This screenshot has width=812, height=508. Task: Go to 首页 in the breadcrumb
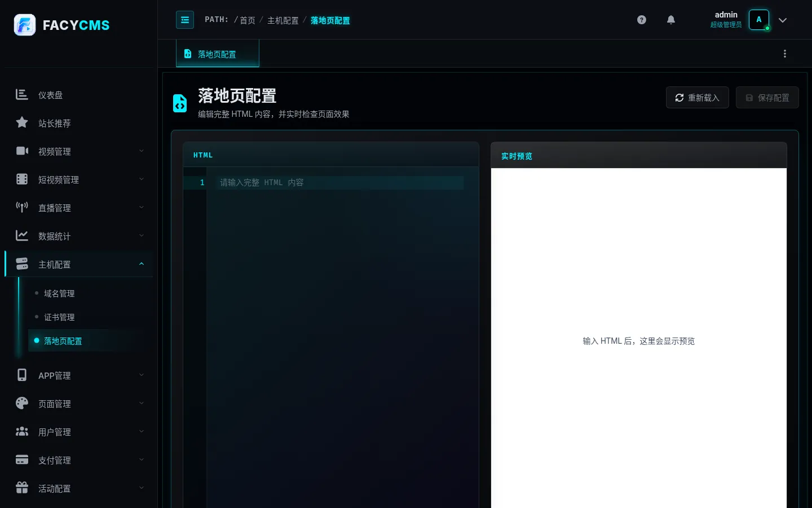248,20
